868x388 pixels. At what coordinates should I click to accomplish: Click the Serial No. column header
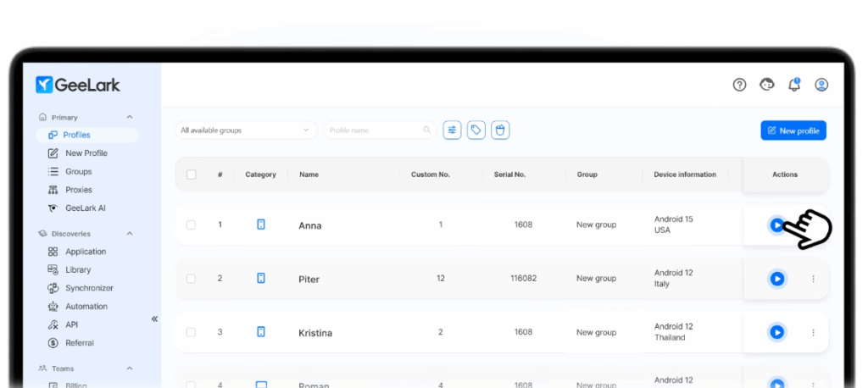coord(509,175)
